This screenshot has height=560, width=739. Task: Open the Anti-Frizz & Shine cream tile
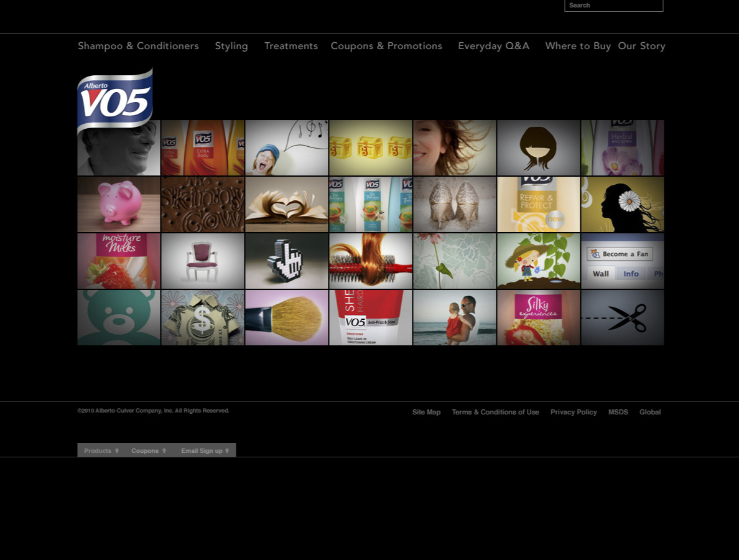371,318
